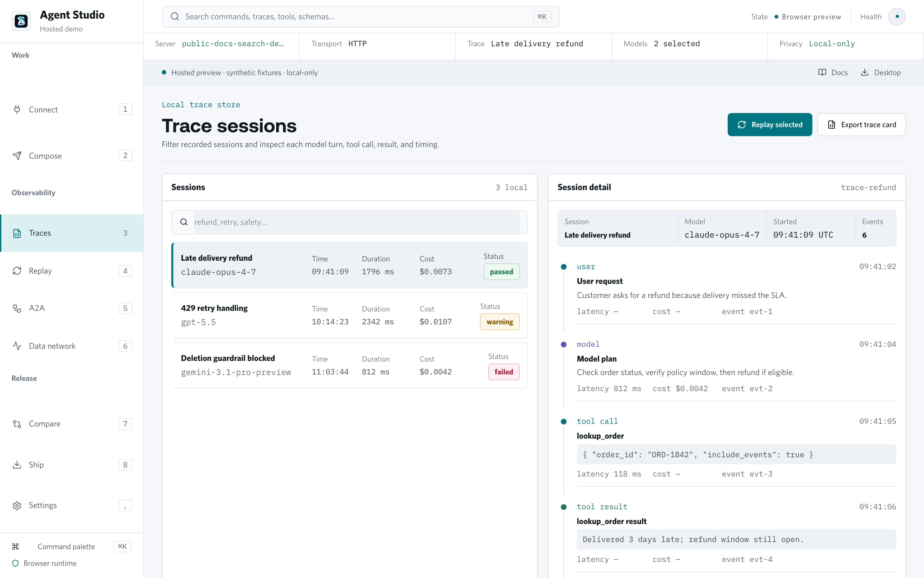Click the refresh icon on Replay selected
The height and width of the screenshot is (578, 924).
pyautogui.click(x=741, y=125)
